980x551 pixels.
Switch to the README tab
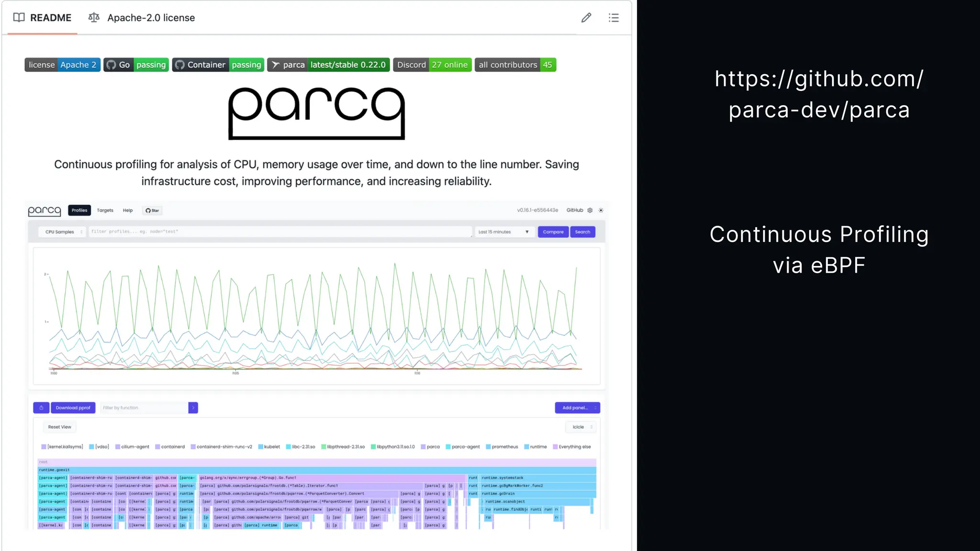tap(42, 18)
